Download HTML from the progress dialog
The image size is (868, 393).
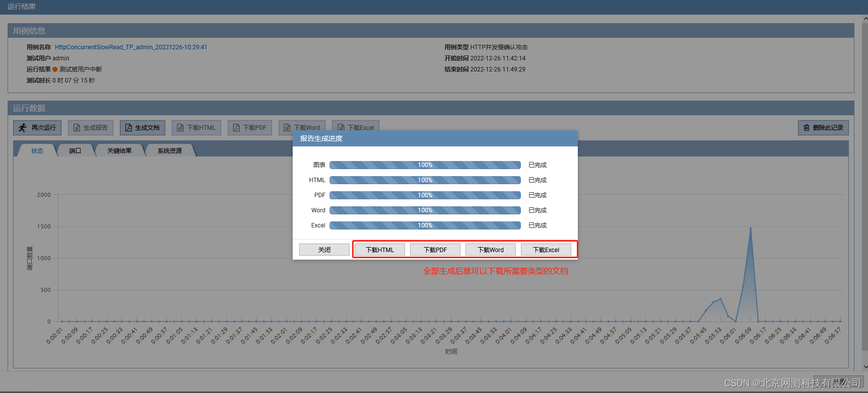coord(380,250)
